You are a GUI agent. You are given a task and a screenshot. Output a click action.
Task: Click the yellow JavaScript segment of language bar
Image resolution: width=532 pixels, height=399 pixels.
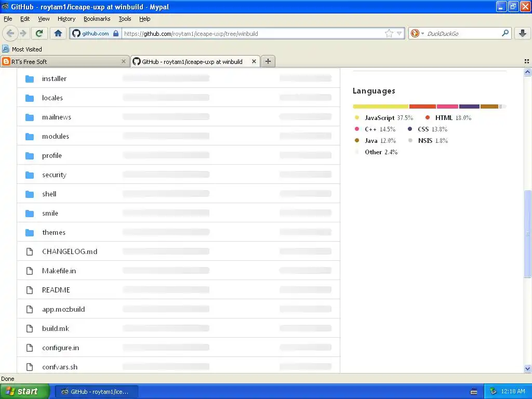click(381, 107)
